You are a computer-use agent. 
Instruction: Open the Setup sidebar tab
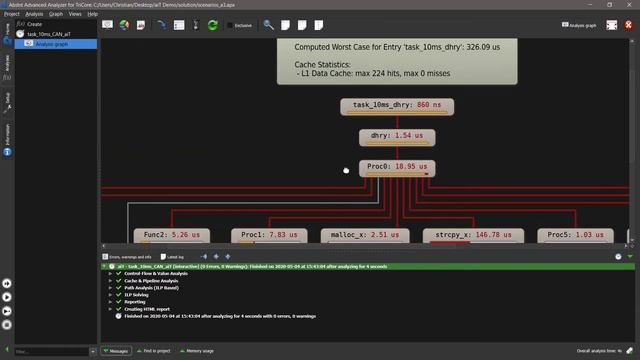tap(7, 102)
